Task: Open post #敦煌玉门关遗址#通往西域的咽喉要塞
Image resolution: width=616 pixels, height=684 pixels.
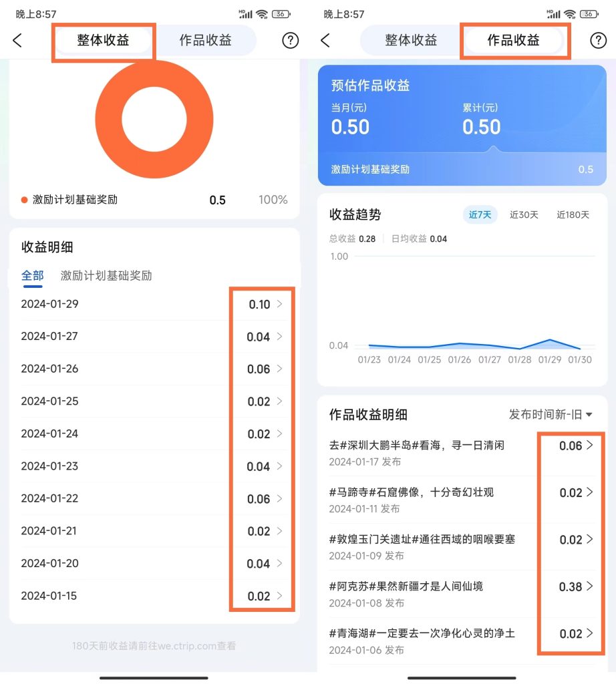Action: pos(422,540)
